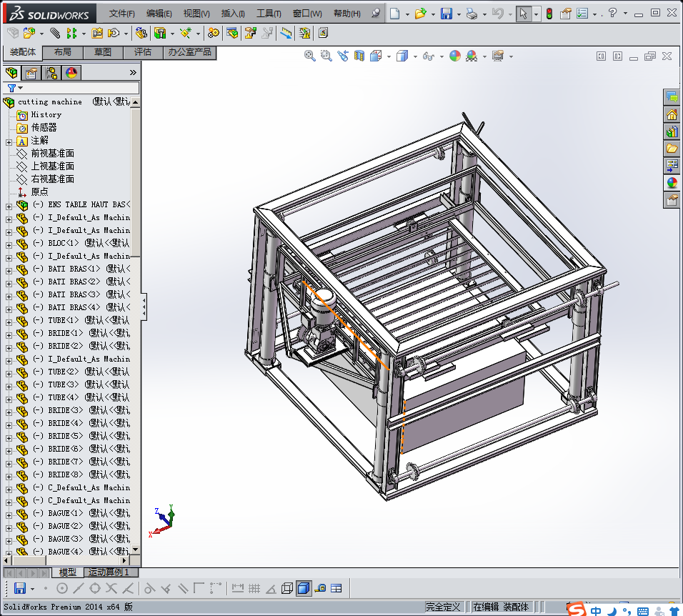Viewport: 683px width, 616px height.
Task: Select the 前视基准面 plane in tree
Action: 52,154
